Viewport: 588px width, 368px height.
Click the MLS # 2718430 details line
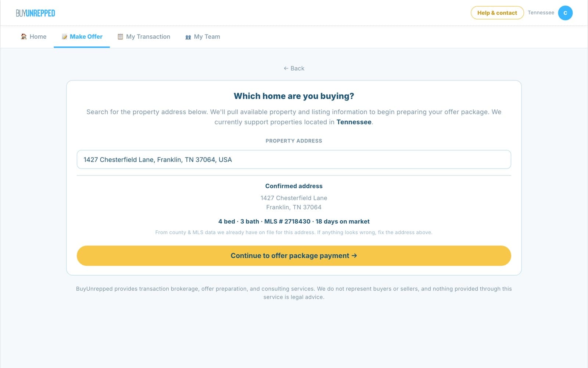coord(294,222)
